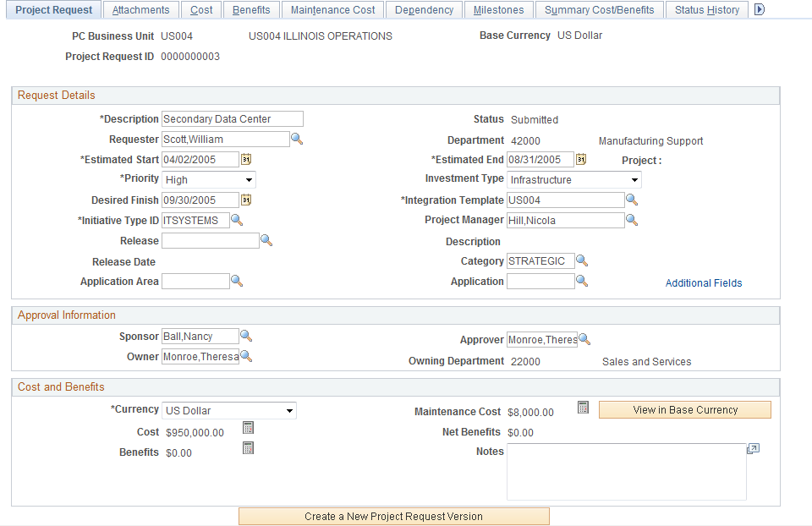The height and width of the screenshot is (526, 812).
Task: Click the empty Release input field
Action: point(211,240)
